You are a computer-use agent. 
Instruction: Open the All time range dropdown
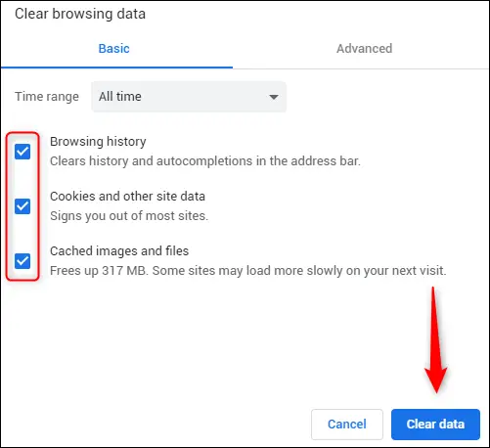[189, 97]
